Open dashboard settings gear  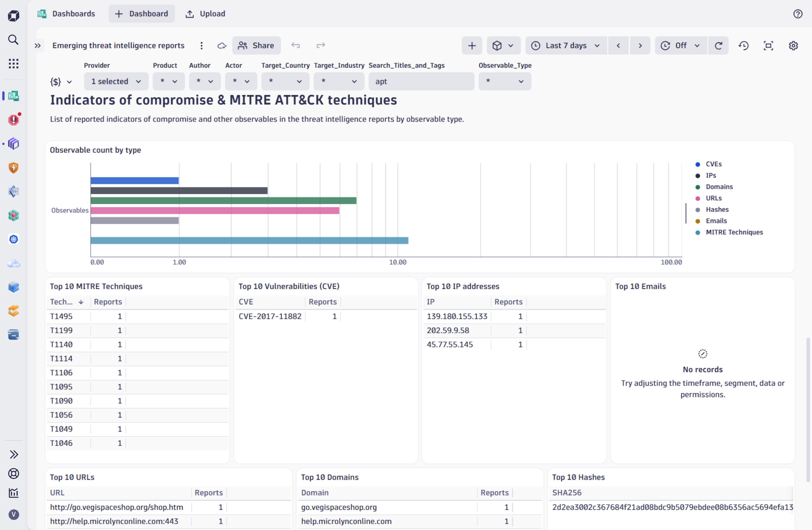(x=793, y=45)
